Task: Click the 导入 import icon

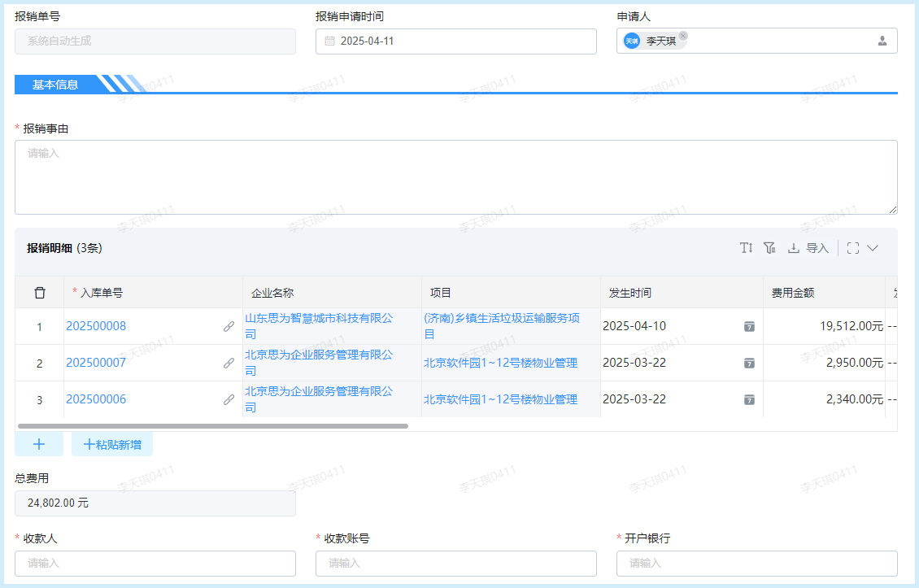Action: click(793, 248)
